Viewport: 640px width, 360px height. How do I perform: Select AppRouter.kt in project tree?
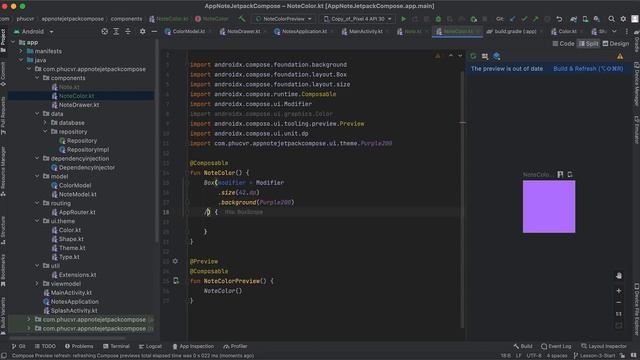[77, 212]
